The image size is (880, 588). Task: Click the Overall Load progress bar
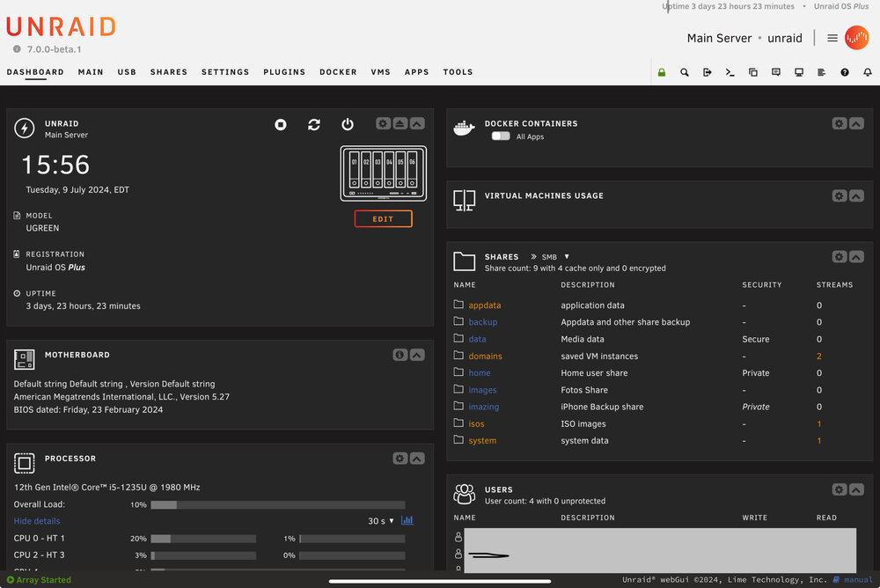coord(278,505)
